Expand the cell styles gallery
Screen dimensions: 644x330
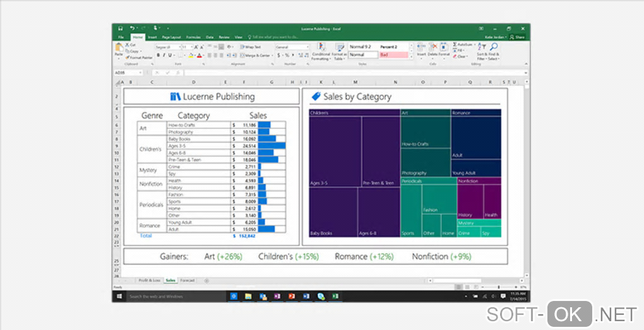click(x=412, y=57)
